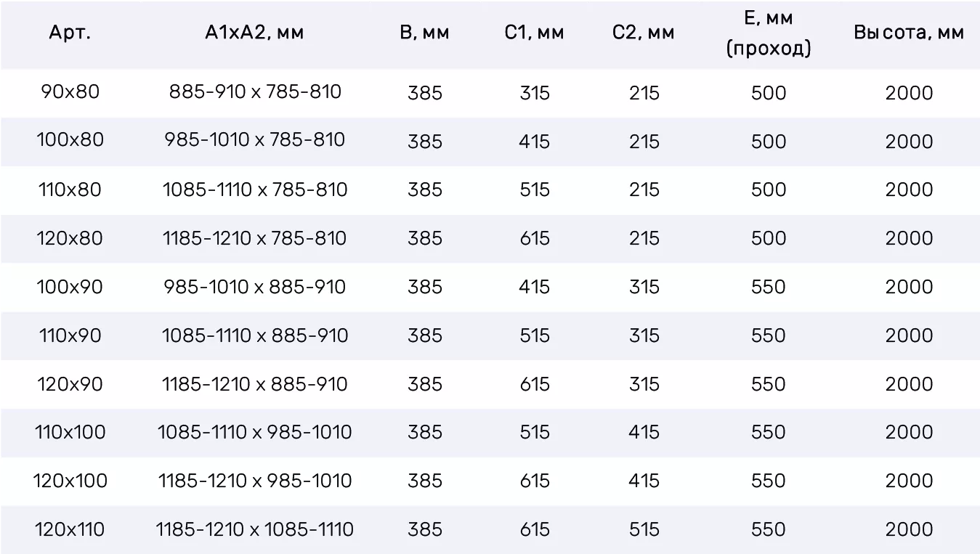The width and height of the screenshot is (980, 554).
Task: Click the 'C2, мм' column header
Action: click(644, 33)
